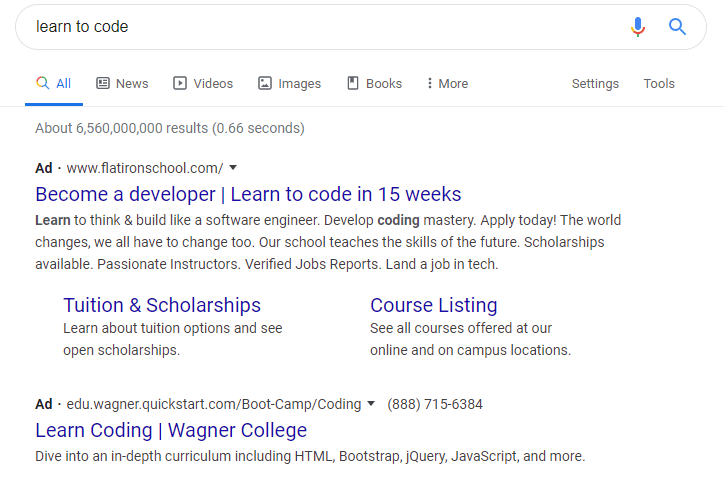The image size is (724, 490).
Task: Open the Course Listing sitelink
Action: (434, 305)
